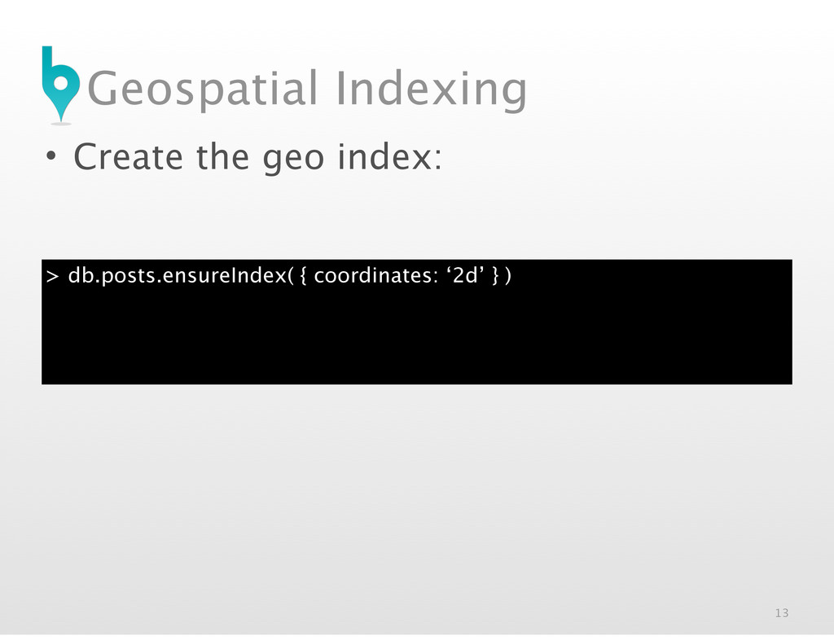Click the opening curly brace in the code
The width and height of the screenshot is (834, 644).
[303, 276]
